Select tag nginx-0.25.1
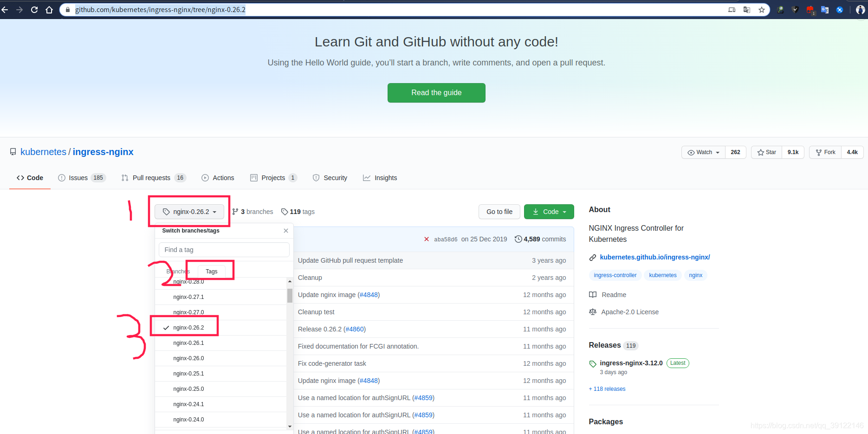The width and height of the screenshot is (868, 434). [220, 374]
